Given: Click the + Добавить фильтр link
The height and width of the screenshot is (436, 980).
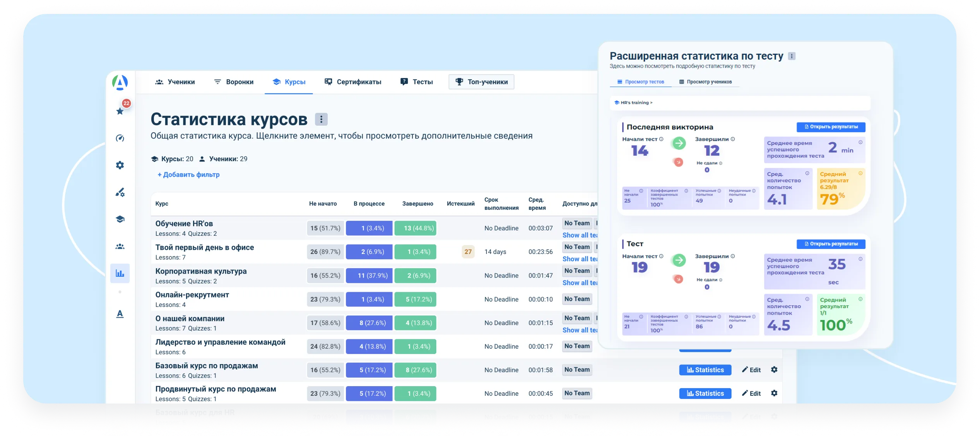Looking at the screenshot, I should (x=188, y=175).
